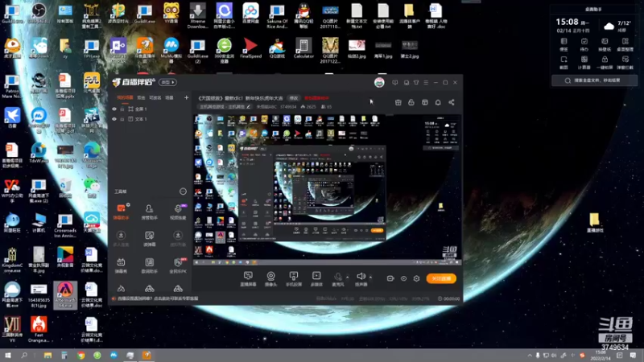The width and height of the screenshot is (644, 362).
Task: Open the 读弹幕 read-danmaku tool
Action: pyautogui.click(x=149, y=238)
